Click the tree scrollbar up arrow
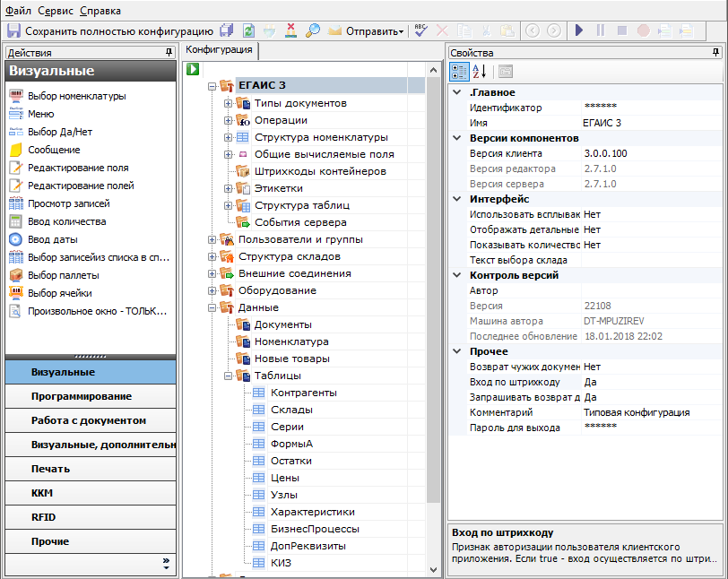 tap(433, 70)
